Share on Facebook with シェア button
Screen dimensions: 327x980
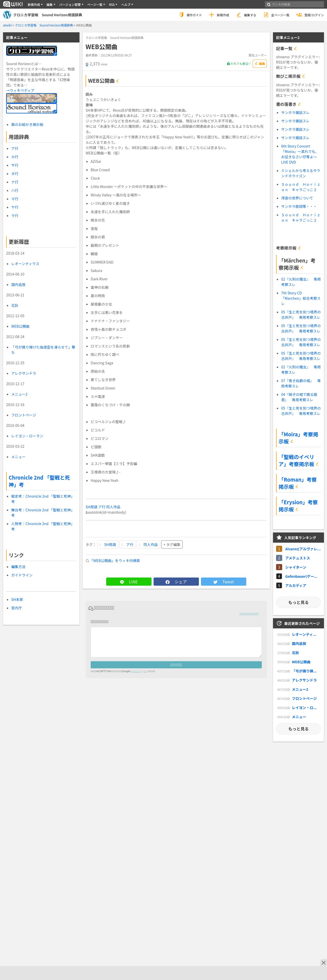coord(176,582)
